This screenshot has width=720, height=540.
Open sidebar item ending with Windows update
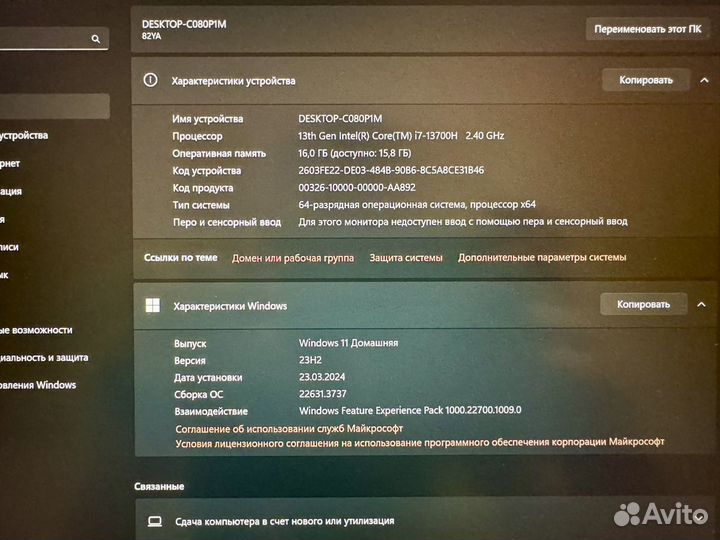click(x=38, y=385)
